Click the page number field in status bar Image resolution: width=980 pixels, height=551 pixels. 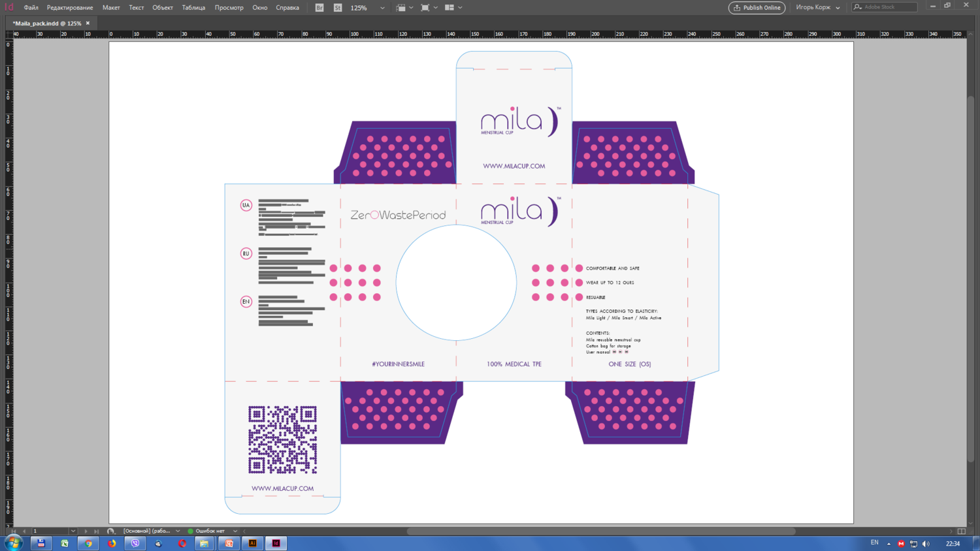(x=50, y=531)
